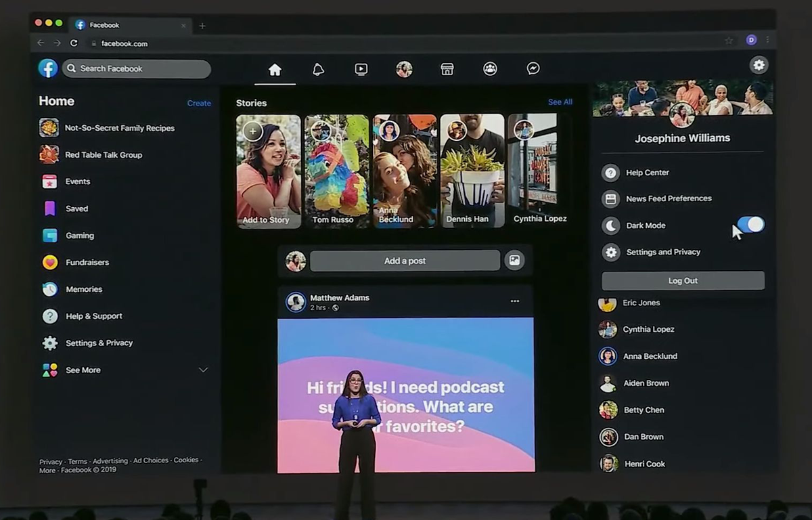Click the Facebook logo icon

(x=47, y=68)
